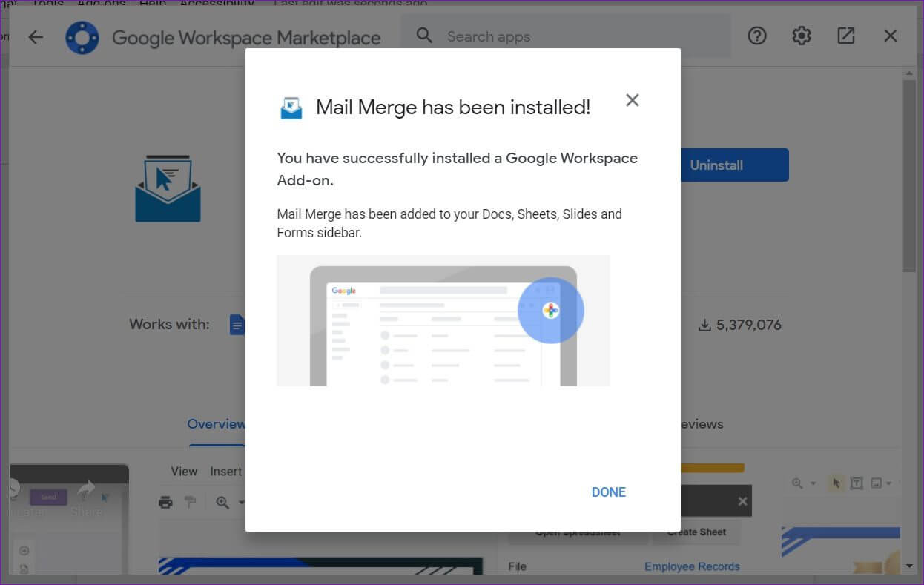Click the Uninstall button
The image size is (924, 585).
click(734, 165)
